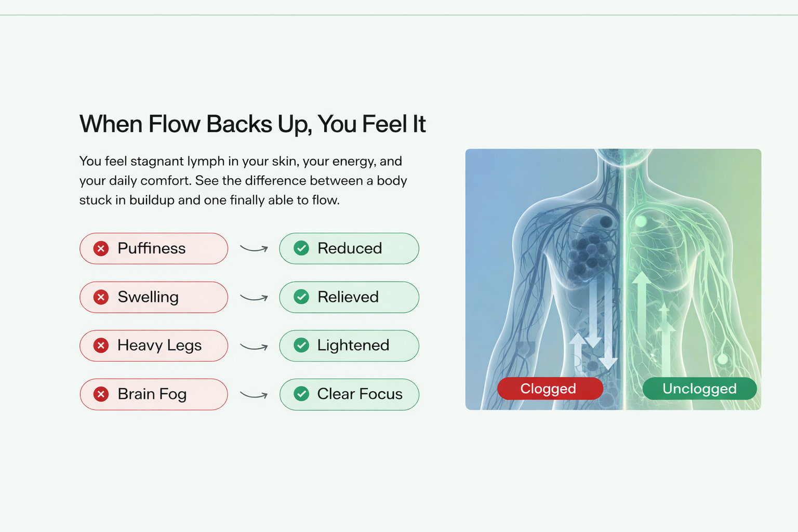Image resolution: width=798 pixels, height=532 pixels.
Task: Click the green Unclogged label
Action: pos(699,389)
